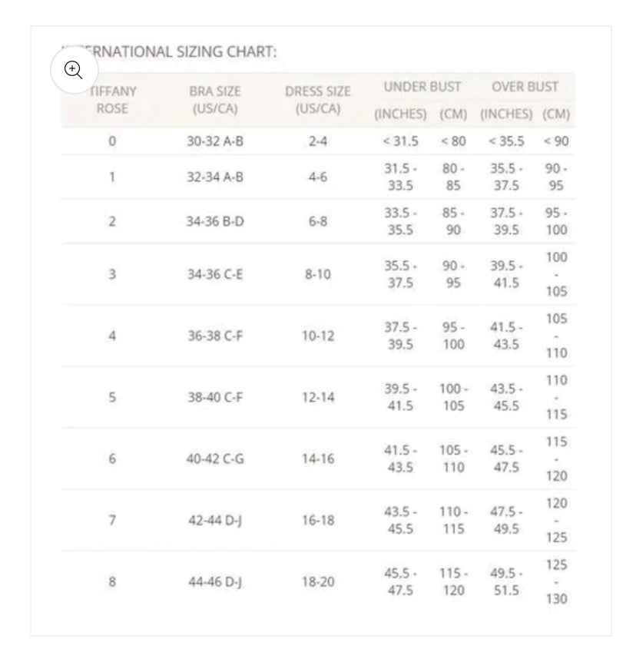636x672 pixels.
Task: Select the 40-42 C-G bra size cell
Action: click(215, 458)
